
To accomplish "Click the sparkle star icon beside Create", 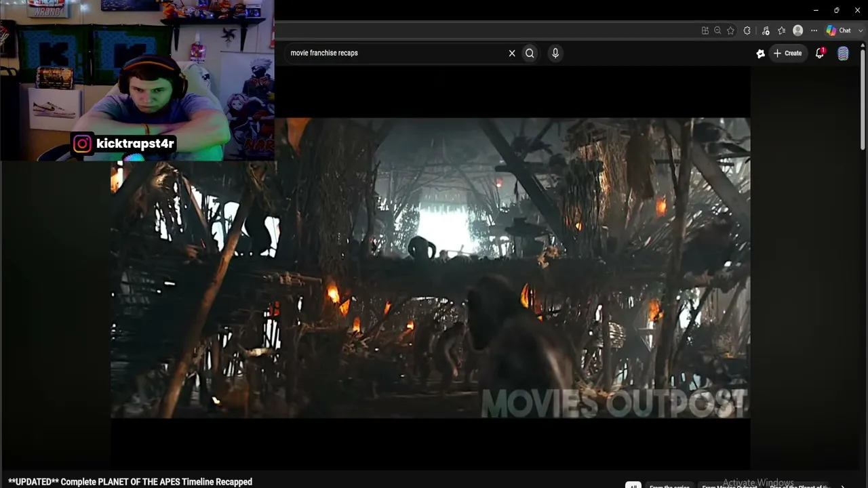I will [x=761, y=54].
